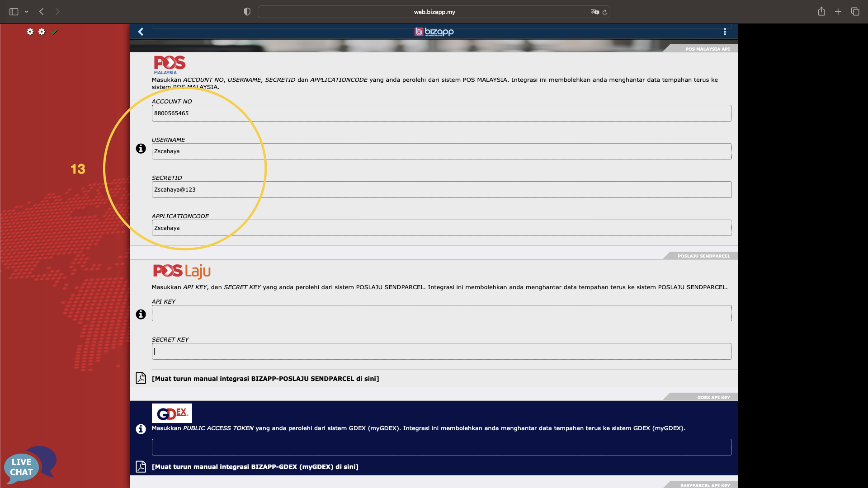Viewport: 868px width, 488px height.
Task: Open info icon beside POS Malaysia USERNAME
Action: 141,149
